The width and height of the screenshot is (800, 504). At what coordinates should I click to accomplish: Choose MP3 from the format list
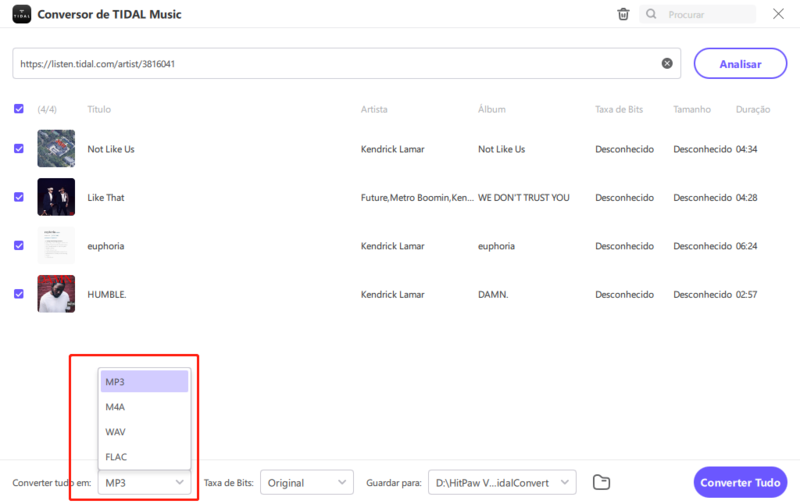point(144,382)
